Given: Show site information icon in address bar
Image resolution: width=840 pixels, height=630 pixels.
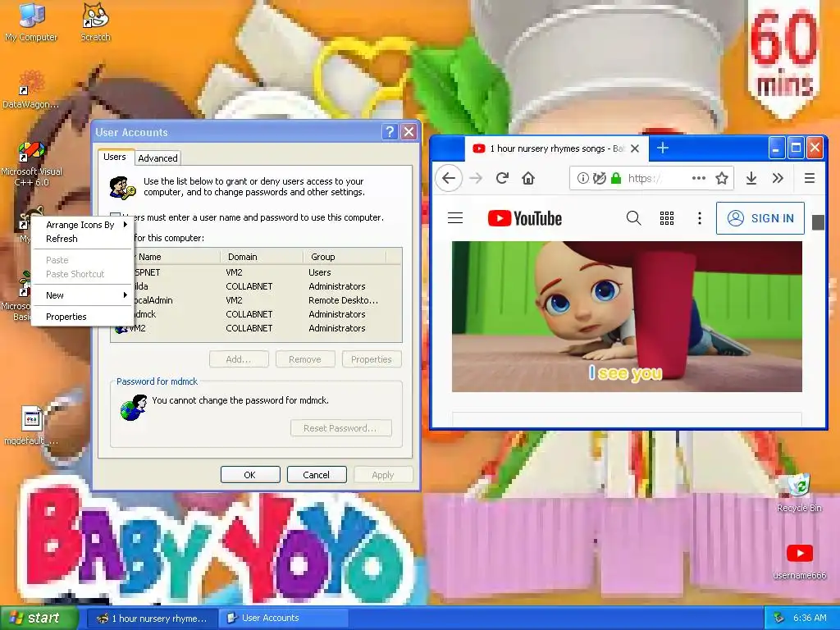Looking at the screenshot, I should point(583,178).
